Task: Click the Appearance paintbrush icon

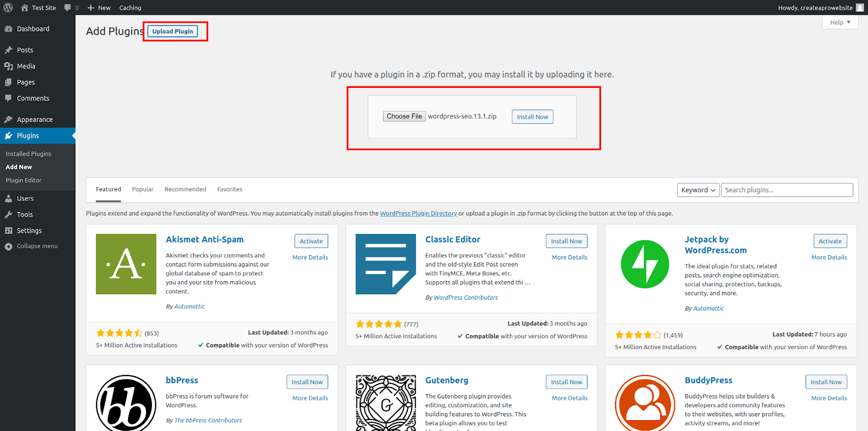Action: pos(9,119)
